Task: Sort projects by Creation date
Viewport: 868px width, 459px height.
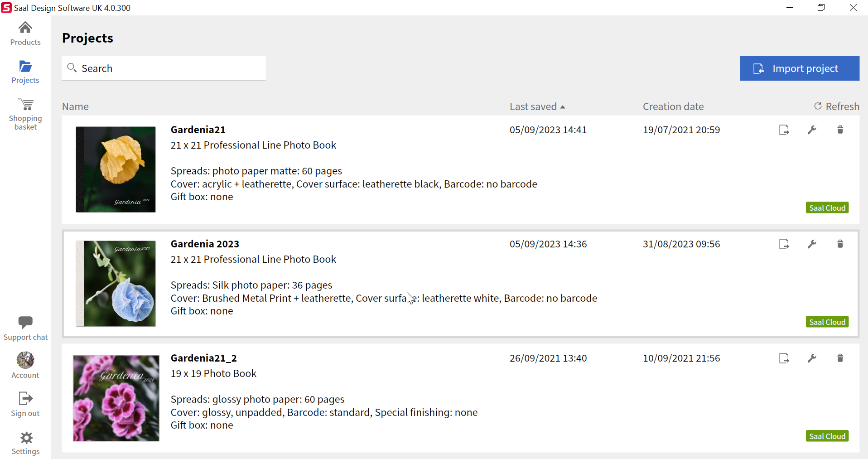Action: (673, 106)
